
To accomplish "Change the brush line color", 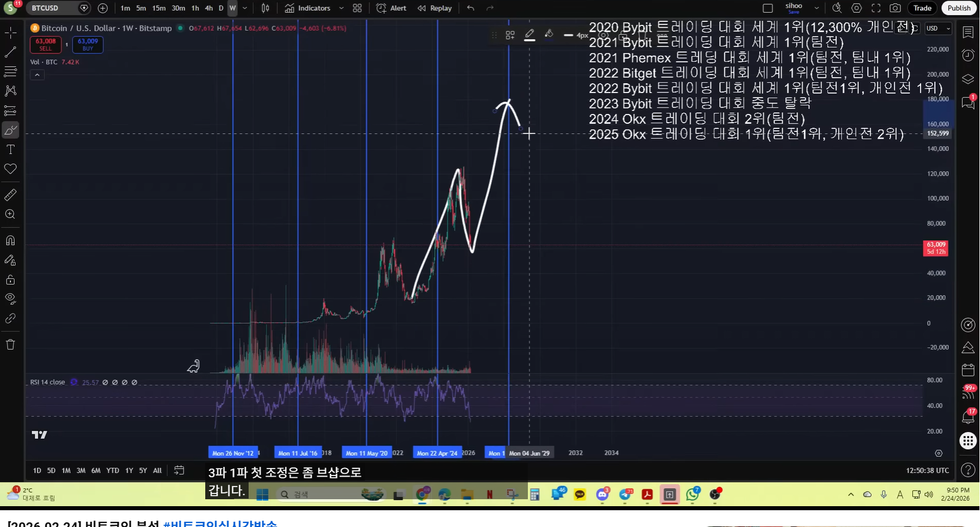I will pyautogui.click(x=530, y=35).
